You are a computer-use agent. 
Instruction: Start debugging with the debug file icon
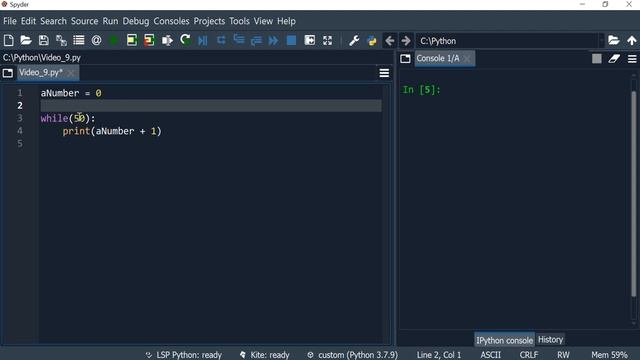click(203, 40)
